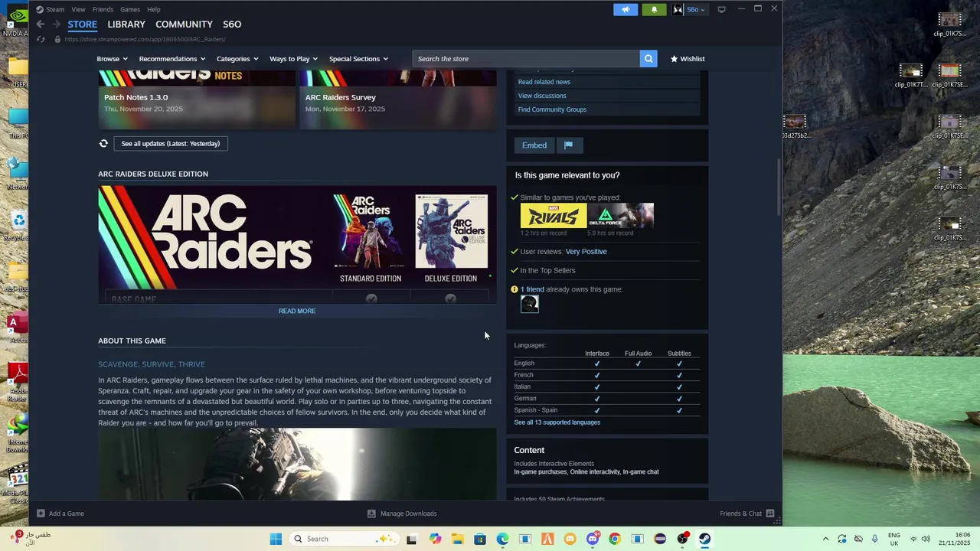Click the Manage Downloads icon

point(371,514)
